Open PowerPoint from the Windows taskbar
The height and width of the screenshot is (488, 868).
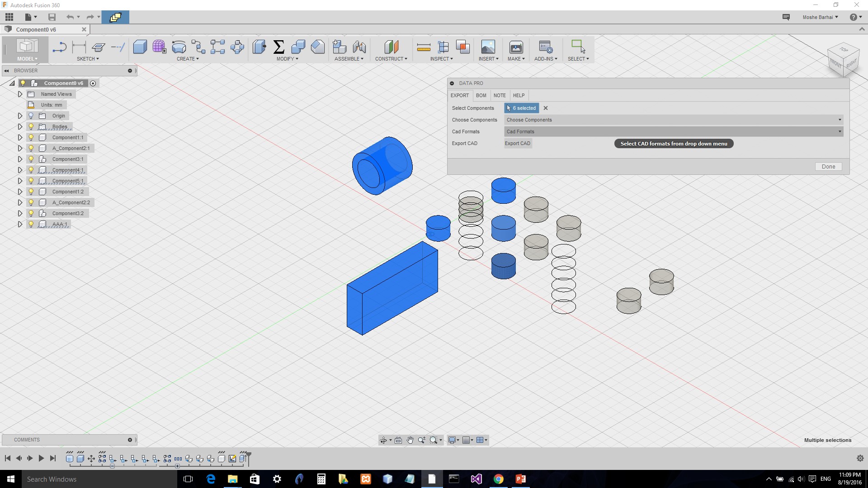pyautogui.click(x=520, y=479)
